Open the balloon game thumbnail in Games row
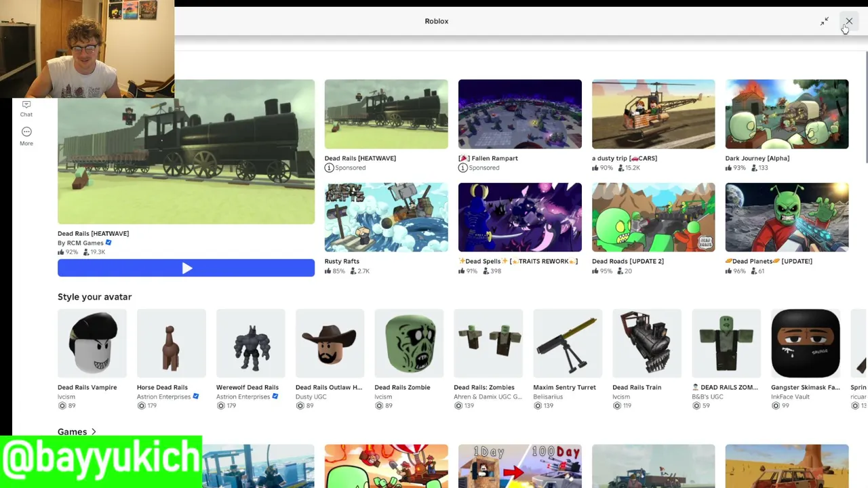Viewport: 868px width, 488px height. coord(386,466)
